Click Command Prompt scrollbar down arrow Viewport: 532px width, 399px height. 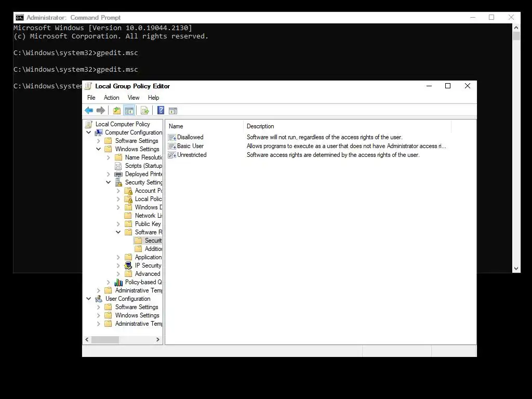coord(516,269)
